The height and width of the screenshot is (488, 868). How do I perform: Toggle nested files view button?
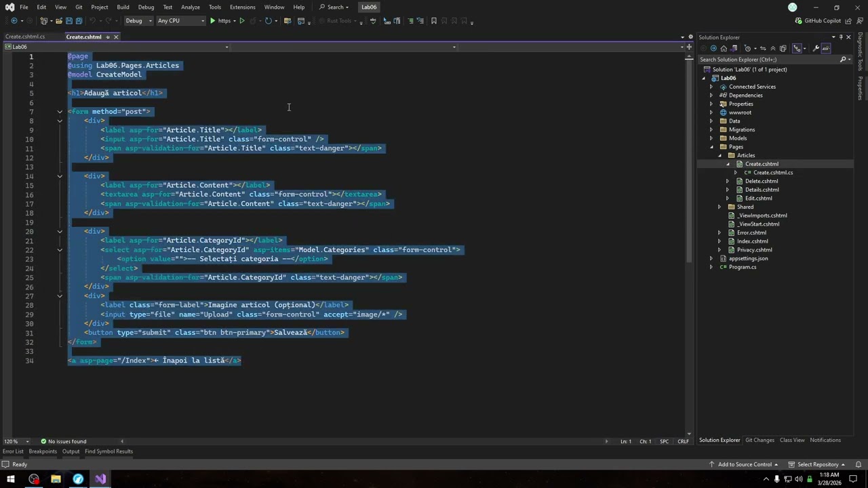pyautogui.click(x=798, y=48)
